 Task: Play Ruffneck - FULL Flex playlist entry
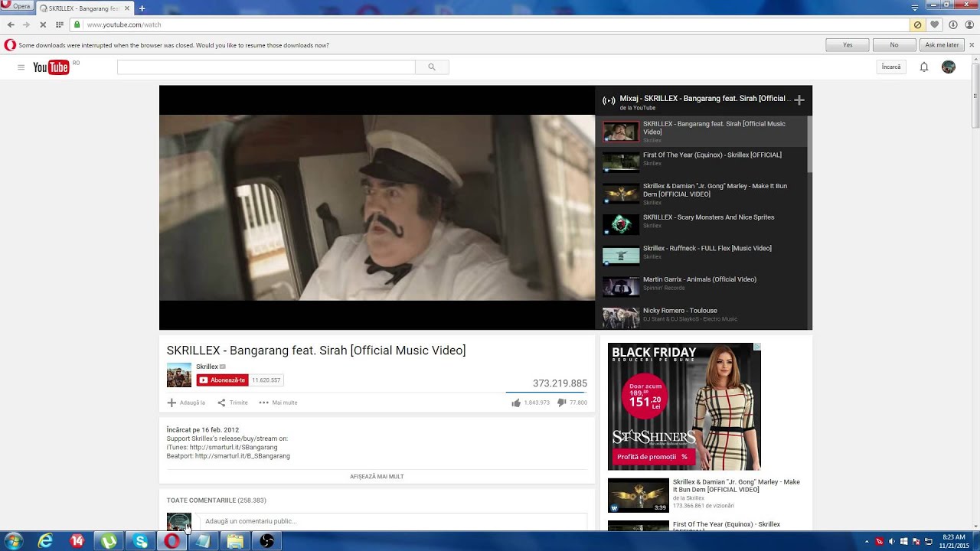pos(703,256)
